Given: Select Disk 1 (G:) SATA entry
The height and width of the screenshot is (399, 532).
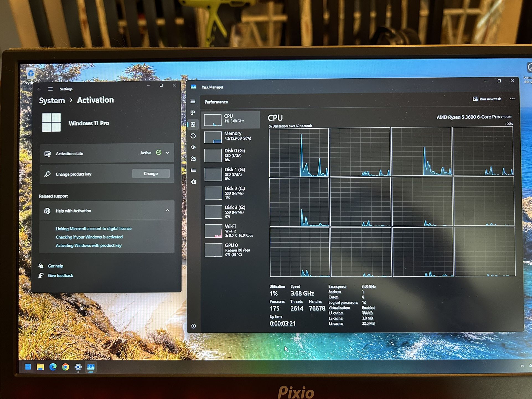Looking at the screenshot, I should pyautogui.click(x=231, y=175).
